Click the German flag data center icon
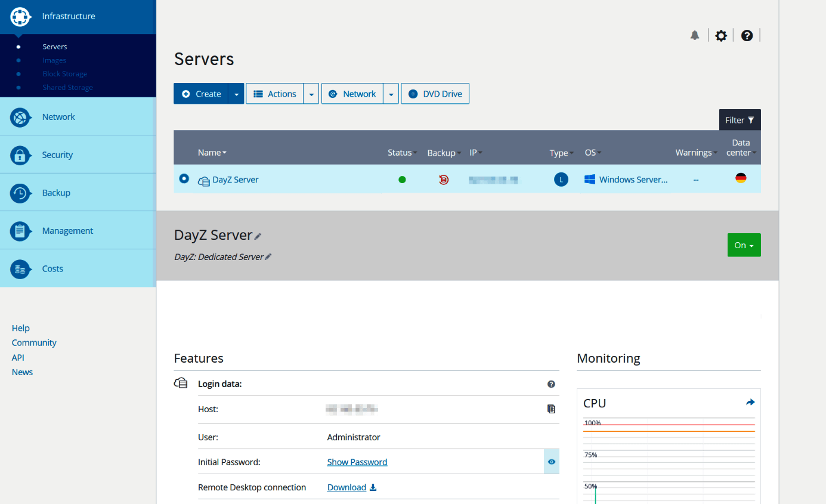The image size is (826, 504). 741,178
